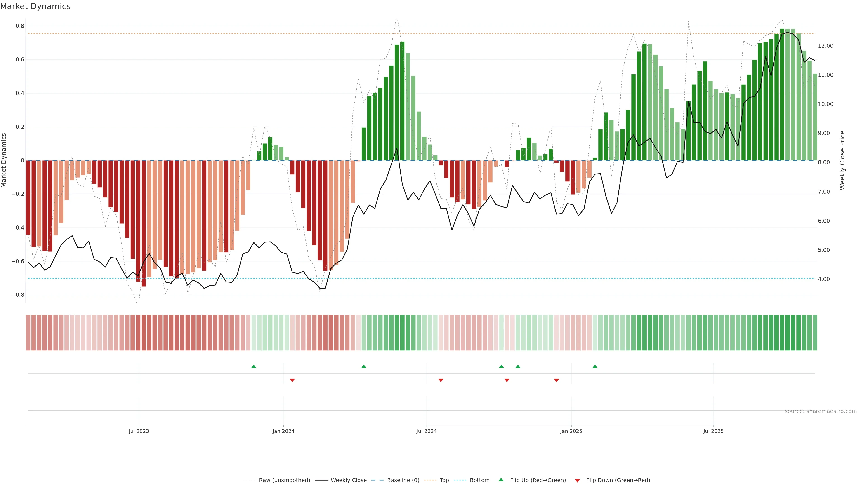The height and width of the screenshot is (488, 868).
Task: Click the first red flip-down triangle marker
Action: [292, 380]
